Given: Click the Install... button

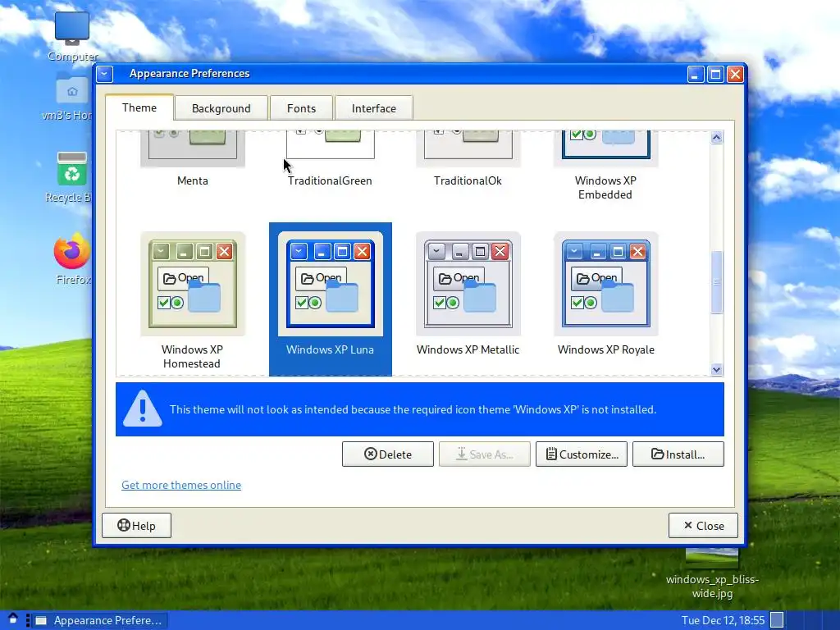Looking at the screenshot, I should point(678,454).
